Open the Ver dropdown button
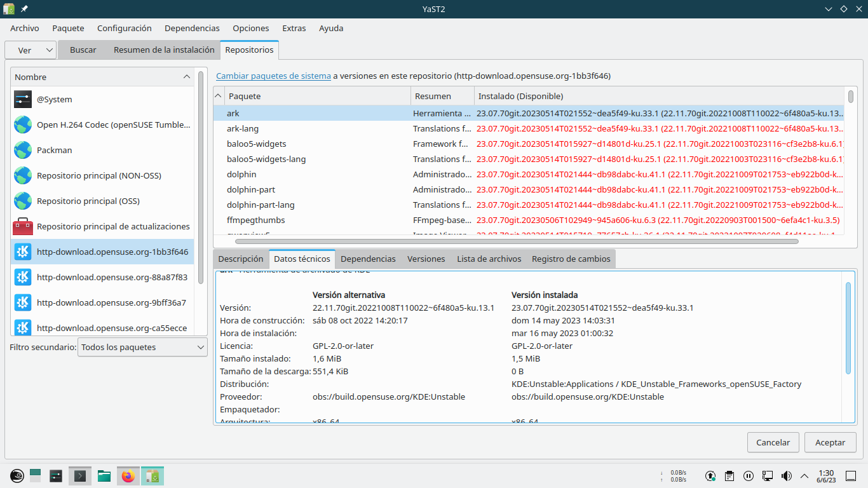The height and width of the screenshot is (488, 868). tap(31, 50)
